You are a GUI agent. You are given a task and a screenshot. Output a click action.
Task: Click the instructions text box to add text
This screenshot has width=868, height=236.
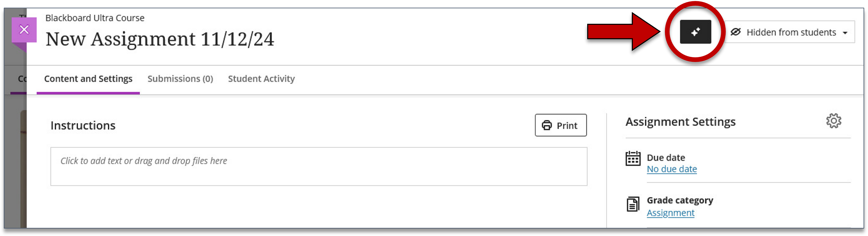tap(319, 166)
